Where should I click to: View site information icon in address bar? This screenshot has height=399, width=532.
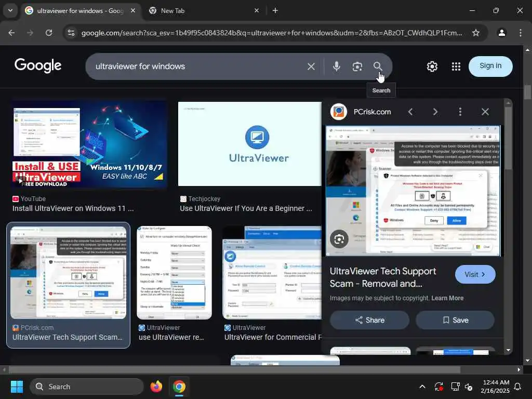click(71, 33)
